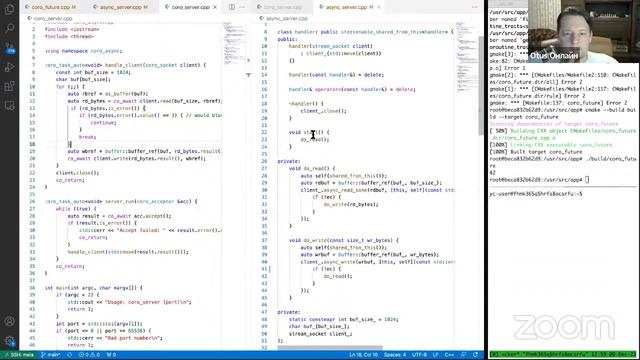Screen dimensions: 640x360
Task: Click the synchronize changes icon in the status bar
Action: click(x=69, y=355)
